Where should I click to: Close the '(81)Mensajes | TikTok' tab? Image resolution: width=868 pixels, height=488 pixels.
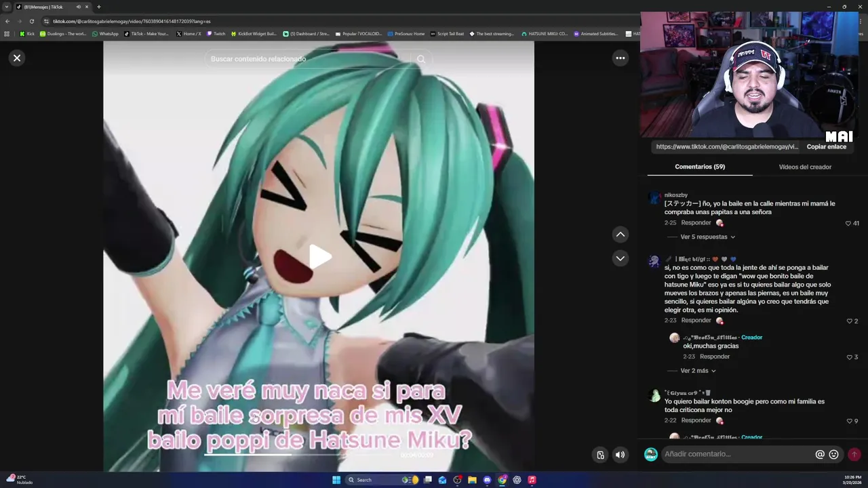(x=87, y=7)
